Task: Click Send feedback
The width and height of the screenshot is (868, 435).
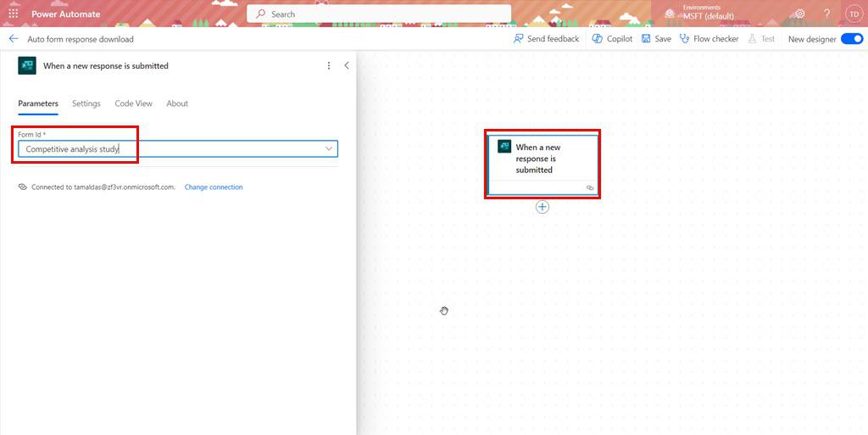Action: pos(547,39)
